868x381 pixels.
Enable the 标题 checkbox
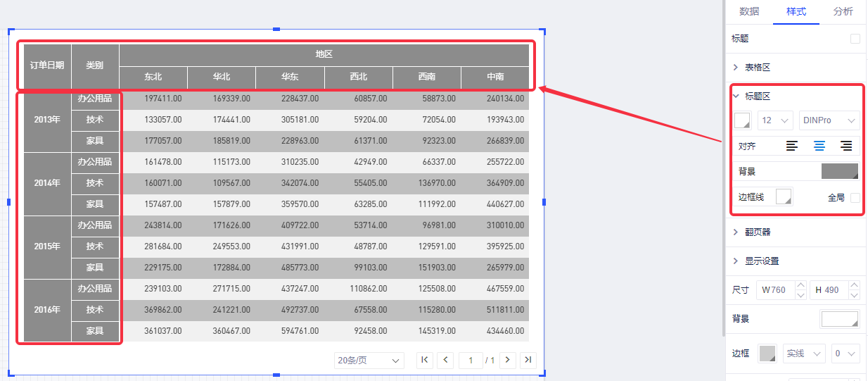point(855,39)
